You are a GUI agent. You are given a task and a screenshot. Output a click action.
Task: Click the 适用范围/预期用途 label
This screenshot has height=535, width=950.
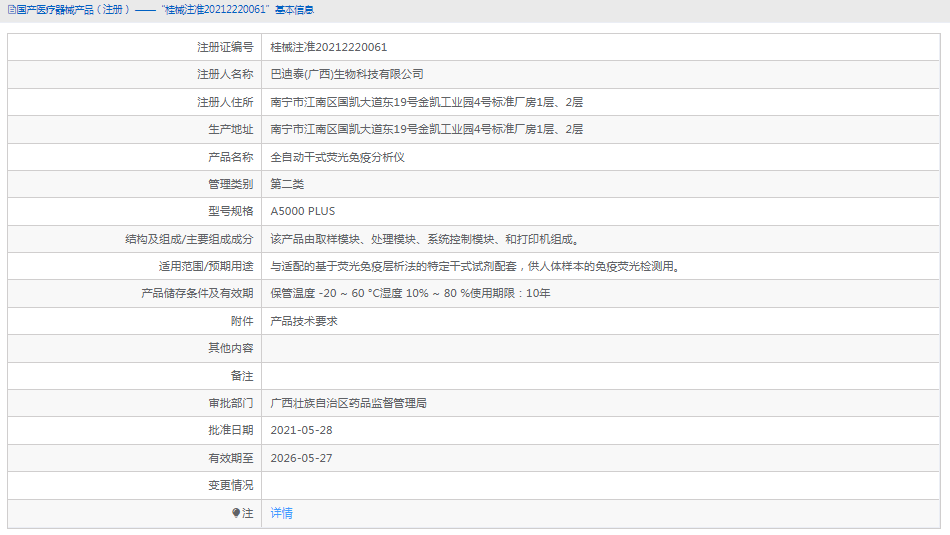206,267
